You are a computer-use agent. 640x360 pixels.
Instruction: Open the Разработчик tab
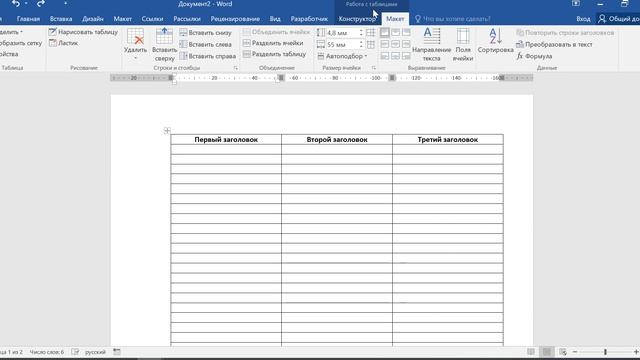309,19
